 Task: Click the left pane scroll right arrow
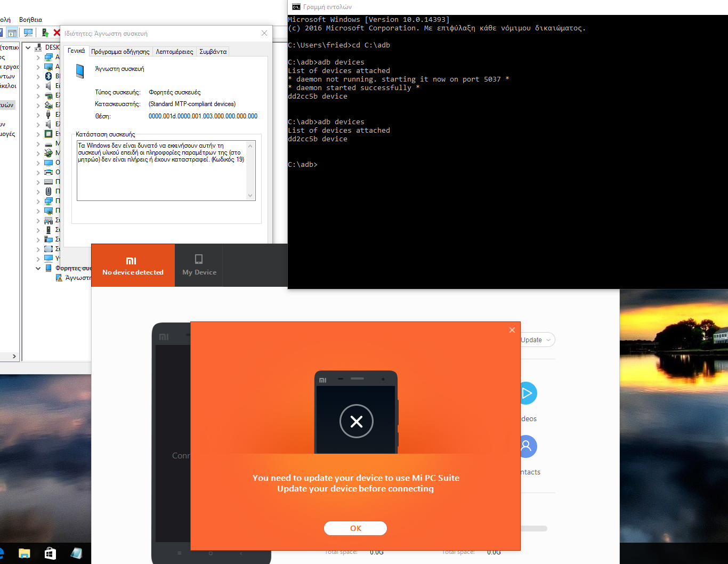coord(14,356)
